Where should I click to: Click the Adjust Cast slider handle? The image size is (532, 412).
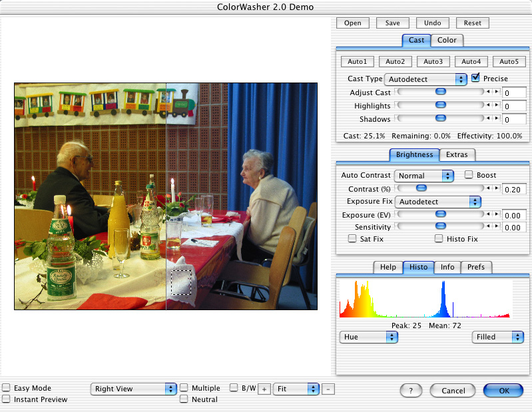440,93
